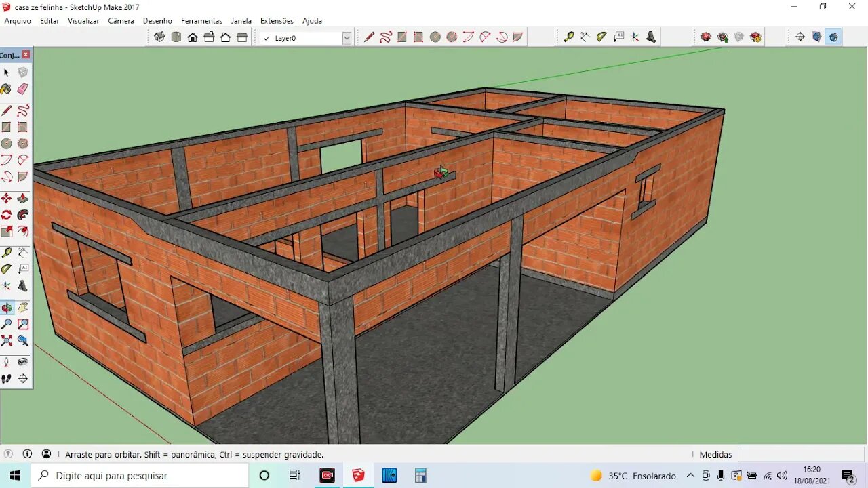This screenshot has height=488, width=868.
Task: Pick the Line tool in left palette
Action: pyautogui.click(x=7, y=110)
